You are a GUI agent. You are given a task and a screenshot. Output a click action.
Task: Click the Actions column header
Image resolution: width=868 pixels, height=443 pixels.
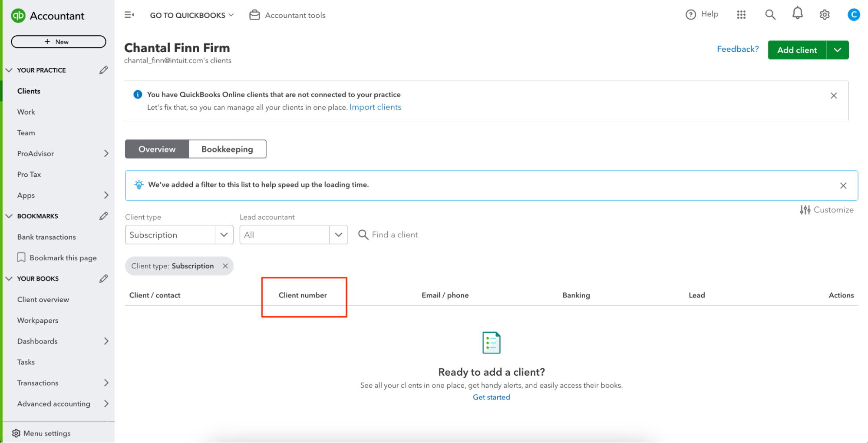pyautogui.click(x=841, y=295)
